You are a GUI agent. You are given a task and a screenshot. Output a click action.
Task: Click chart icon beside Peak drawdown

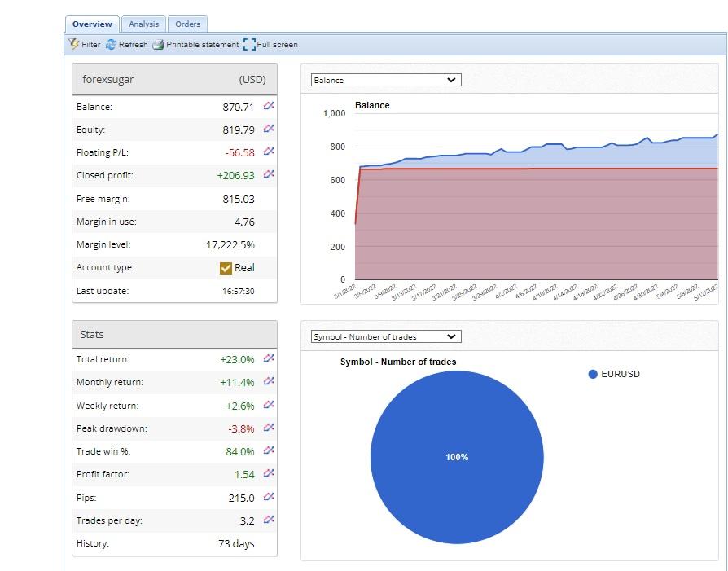coord(269,428)
